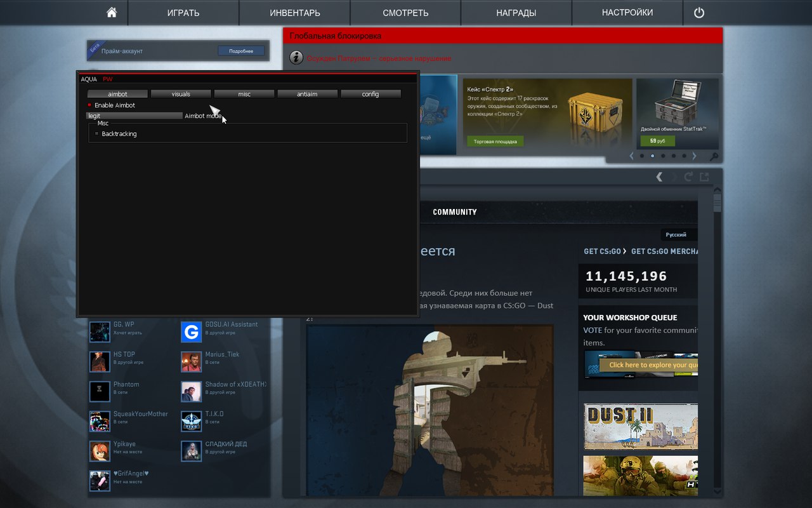Viewport: 812px width, 508px height.
Task: Open the DUST II banner thumbnail
Action: click(641, 426)
